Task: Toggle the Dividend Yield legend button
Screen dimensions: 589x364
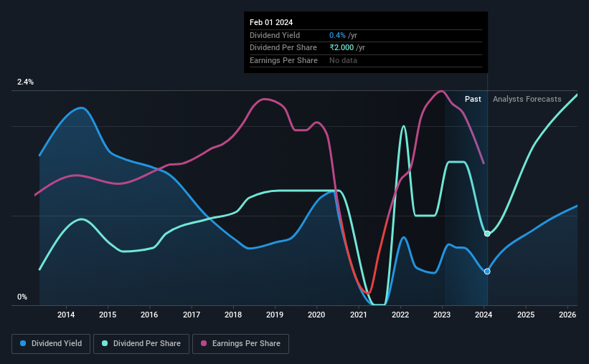Action: coord(51,344)
